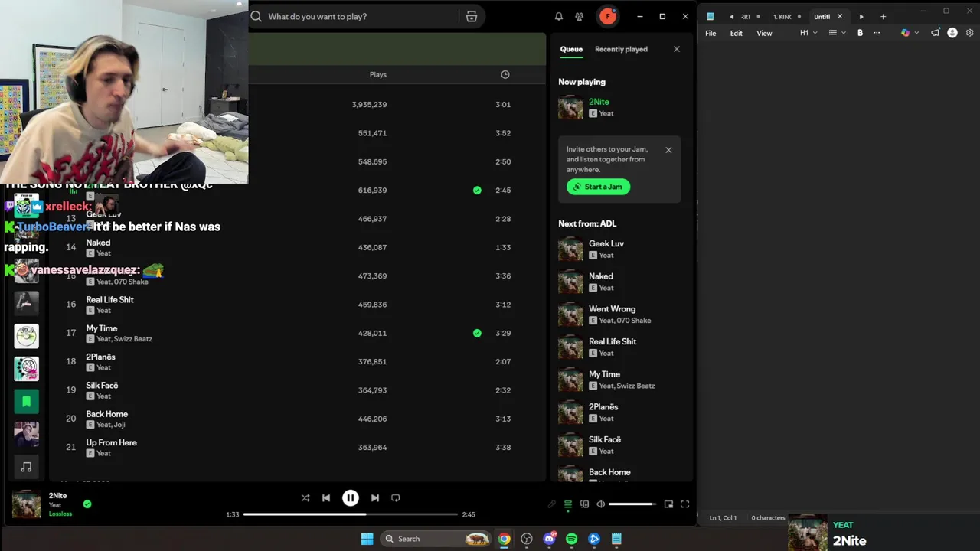This screenshot has width=980, height=551.
Task: Open the Spotify profile avatar menu
Action: (x=608, y=16)
